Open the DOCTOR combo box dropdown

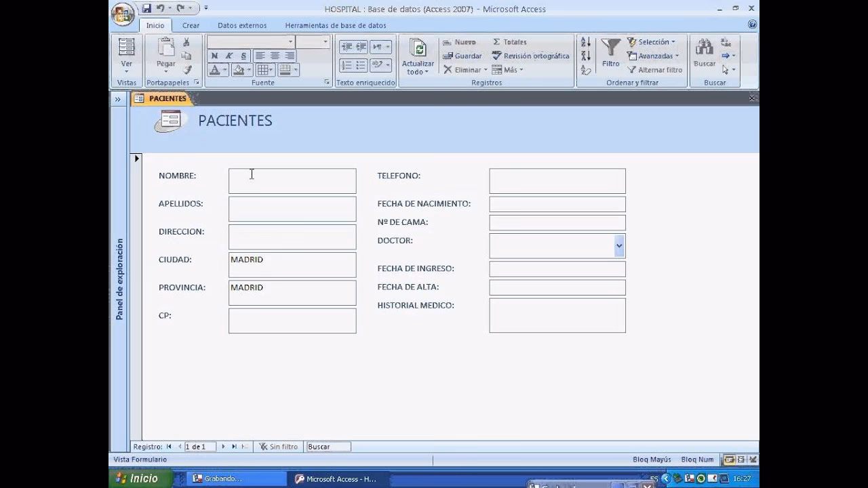tap(619, 246)
